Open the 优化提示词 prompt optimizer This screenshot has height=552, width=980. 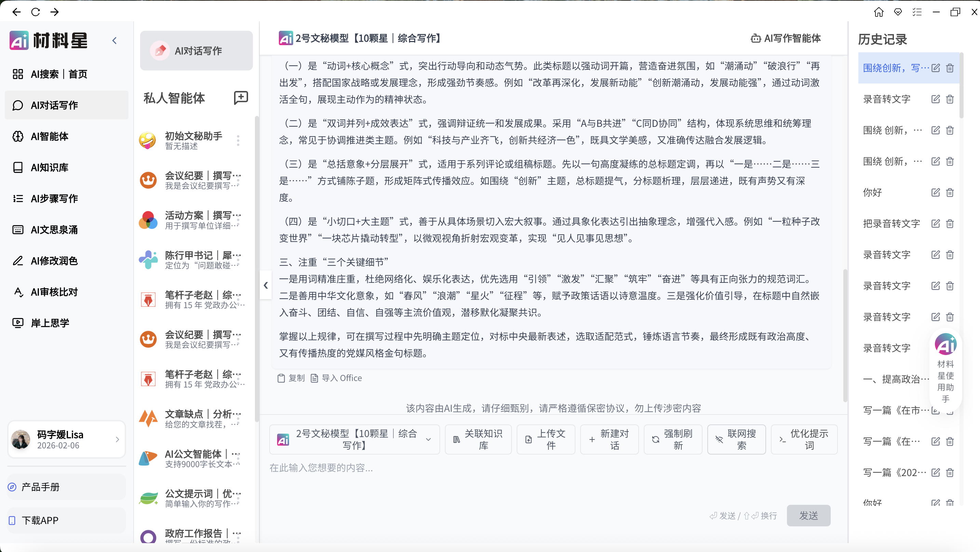803,439
